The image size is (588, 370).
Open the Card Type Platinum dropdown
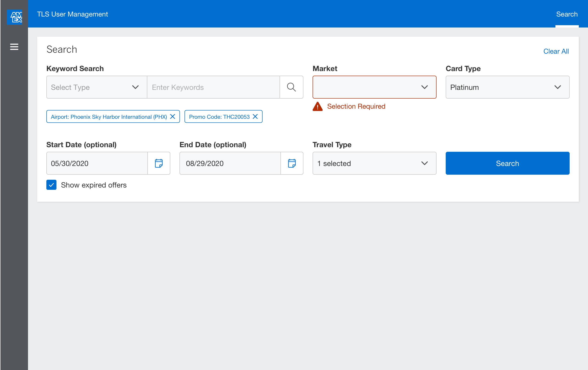coord(507,87)
